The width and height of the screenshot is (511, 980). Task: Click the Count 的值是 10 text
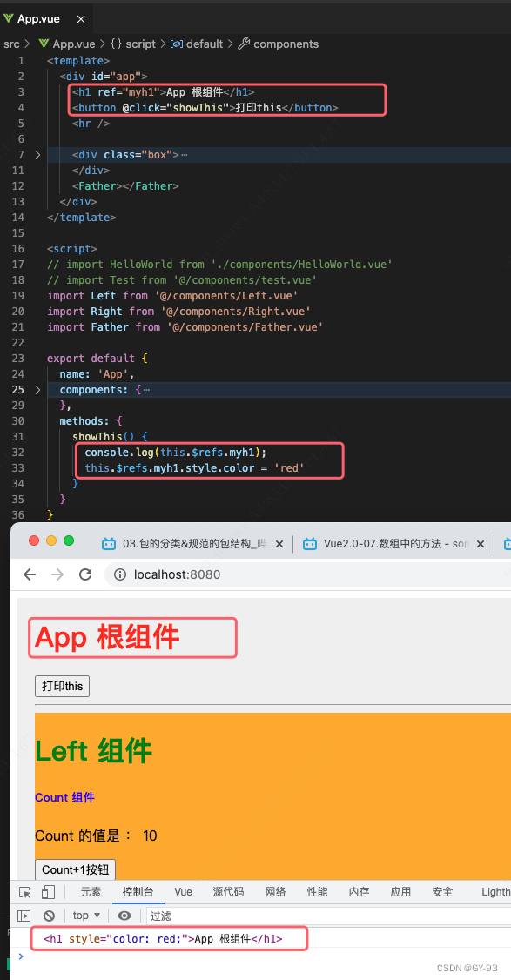click(96, 836)
